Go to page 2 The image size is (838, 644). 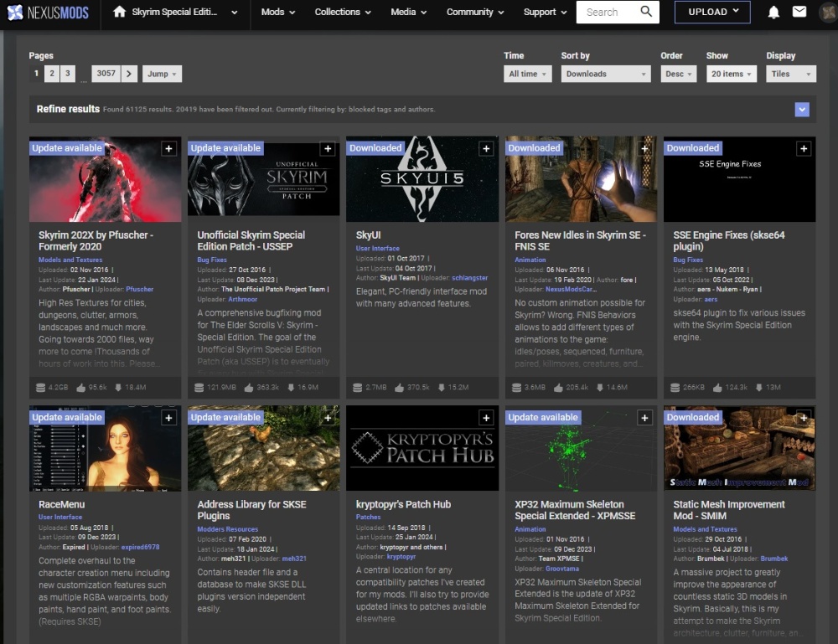coord(52,73)
